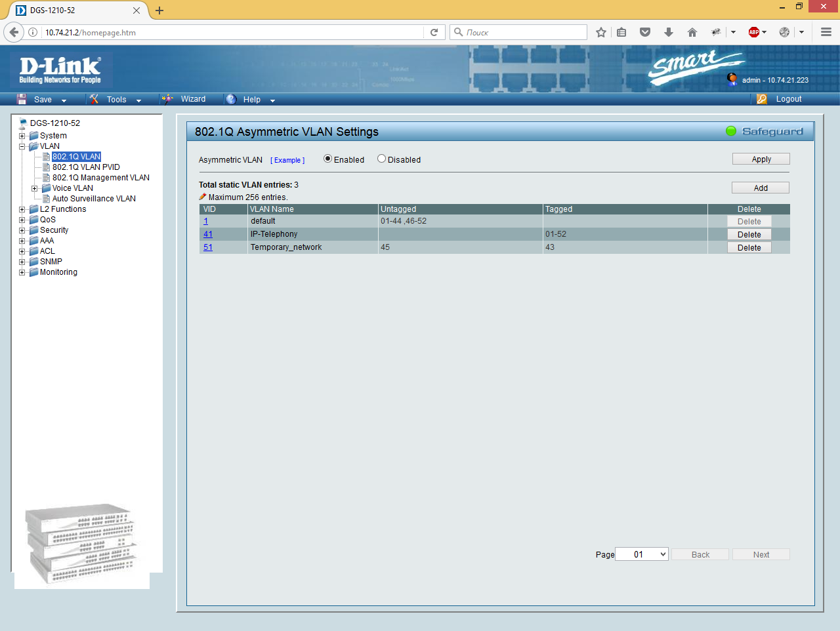840x631 pixels.
Task: Open VLAN ID 41 link
Action: point(208,234)
